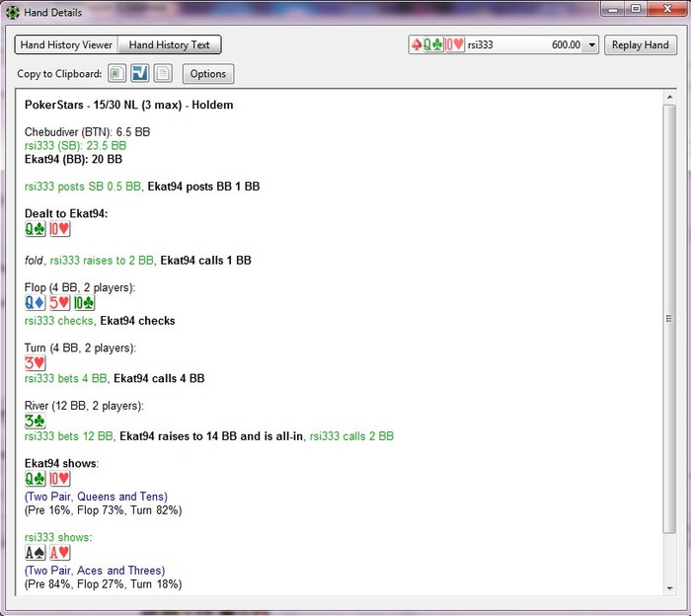Click 'Ekat94 raises to 14 BB and is all-in'

[x=211, y=436]
